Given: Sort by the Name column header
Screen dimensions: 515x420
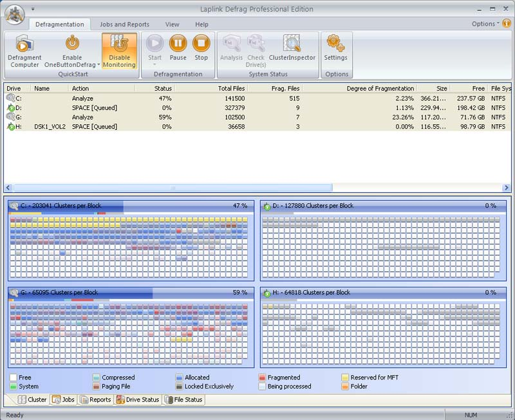Looking at the screenshot, I should 50,88.
